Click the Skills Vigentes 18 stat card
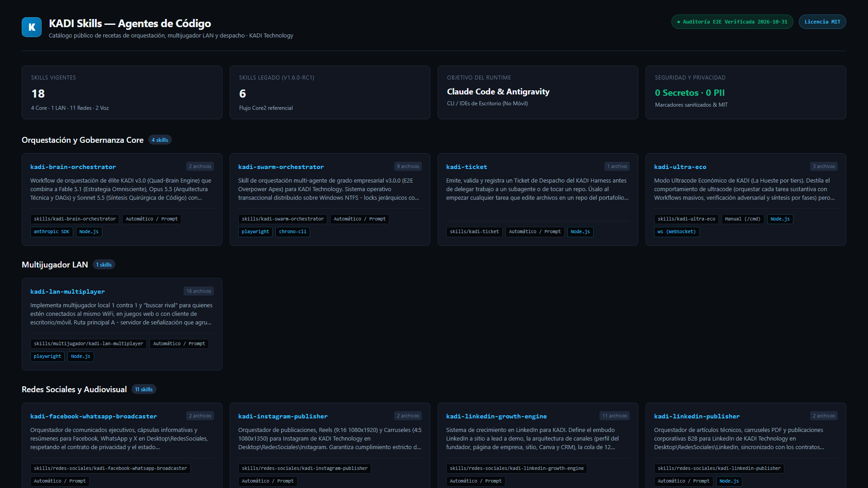 (122, 93)
